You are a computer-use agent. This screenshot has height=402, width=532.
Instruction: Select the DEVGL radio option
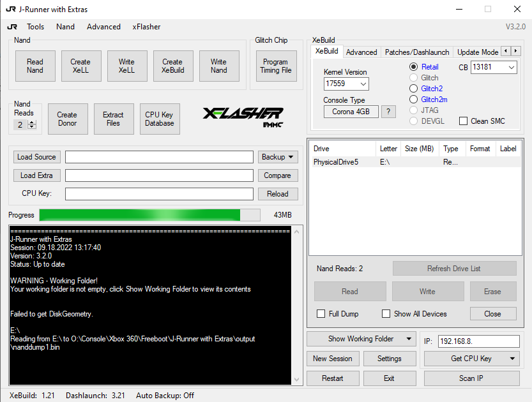(413, 121)
